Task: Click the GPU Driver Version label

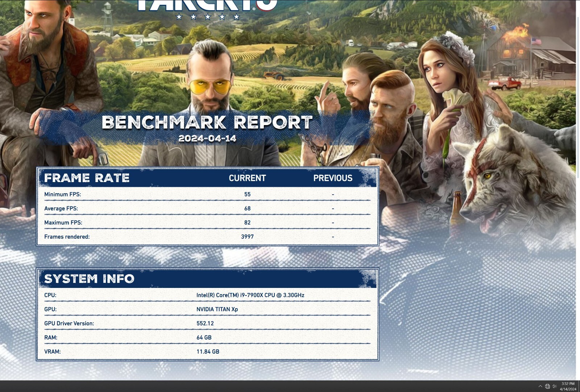Action: (x=69, y=323)
